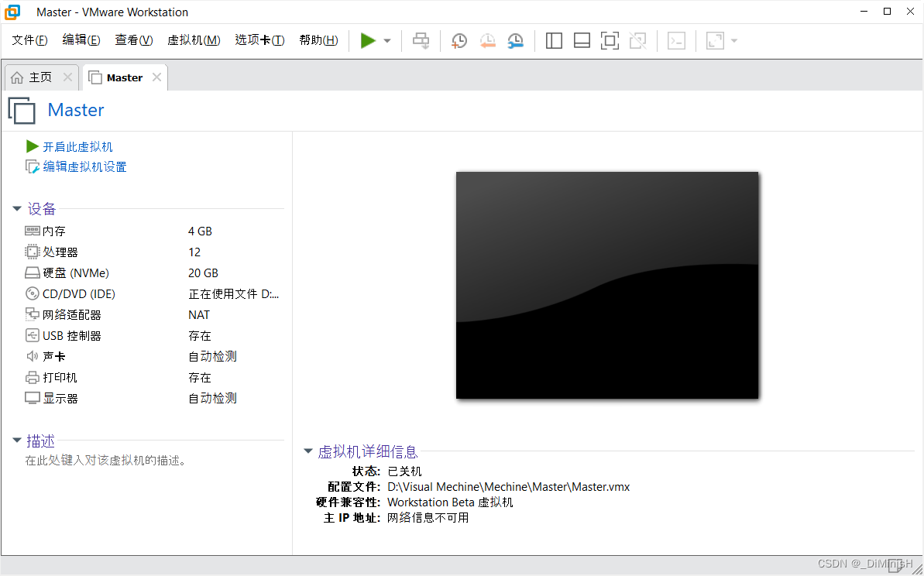Click the large Master VM icon in header
This screenshot has width=924, height=576.
click(x=22, y=111)
